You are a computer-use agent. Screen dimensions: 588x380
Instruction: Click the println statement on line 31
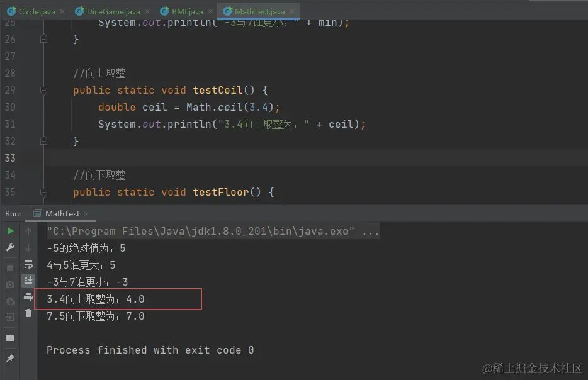click(232, 125)
